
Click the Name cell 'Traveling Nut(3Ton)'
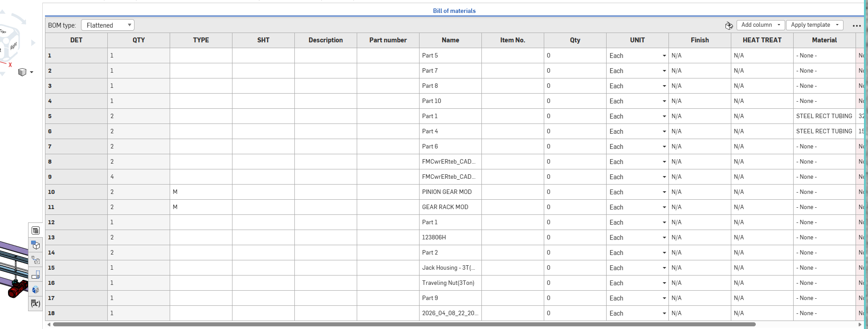coord(450,283)
